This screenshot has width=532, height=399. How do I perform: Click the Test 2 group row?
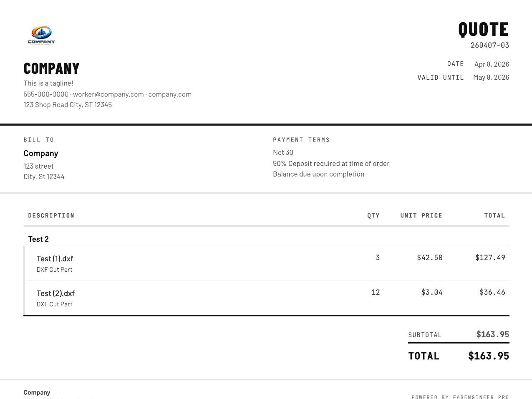coord(38,239)
